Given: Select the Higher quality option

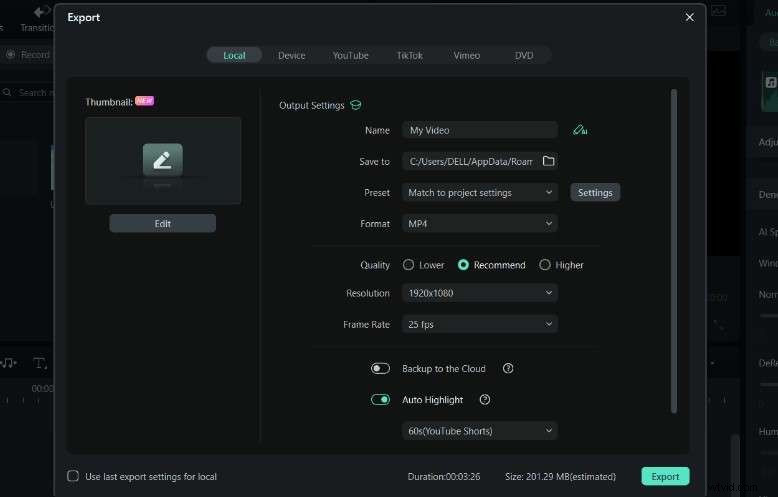Looking at the screenshot, I should tap(545, 265).
